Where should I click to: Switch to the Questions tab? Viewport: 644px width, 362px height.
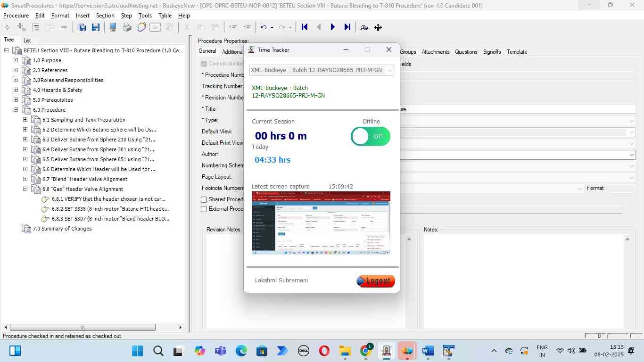pyautogui.click(x=466, y=52)
